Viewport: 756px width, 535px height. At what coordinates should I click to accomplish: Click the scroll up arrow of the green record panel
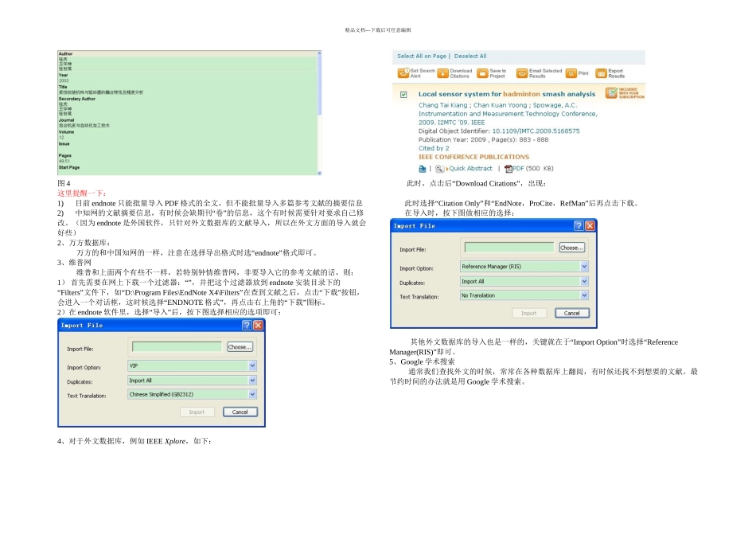pyautogui.click(x=319, y=53)
